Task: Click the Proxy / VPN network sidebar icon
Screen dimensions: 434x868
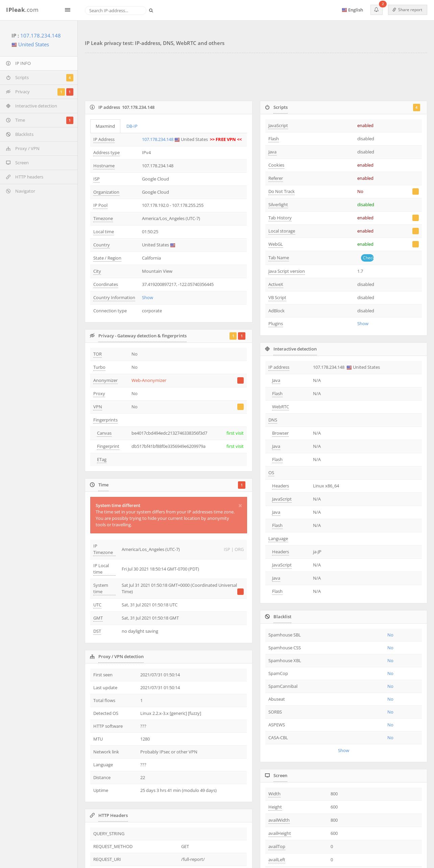Action: (x=8, y=148)
